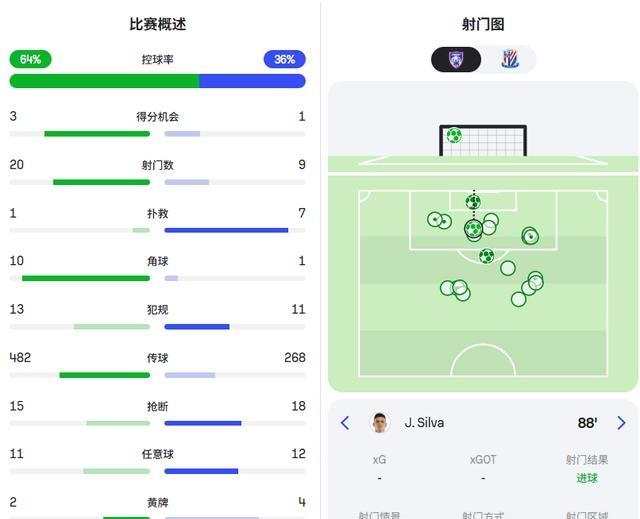
Task: Click the leftmost shot circle inside the penalty box
Action: 435,219
